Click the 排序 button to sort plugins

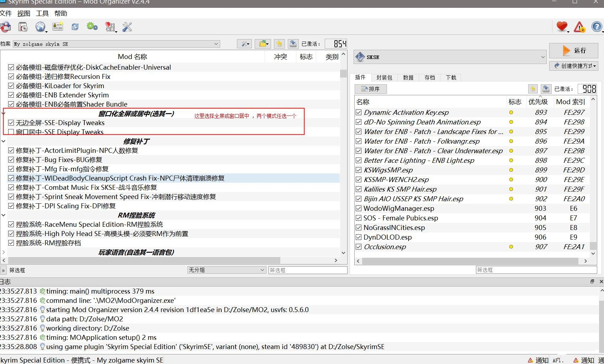(x=371, y=89)
